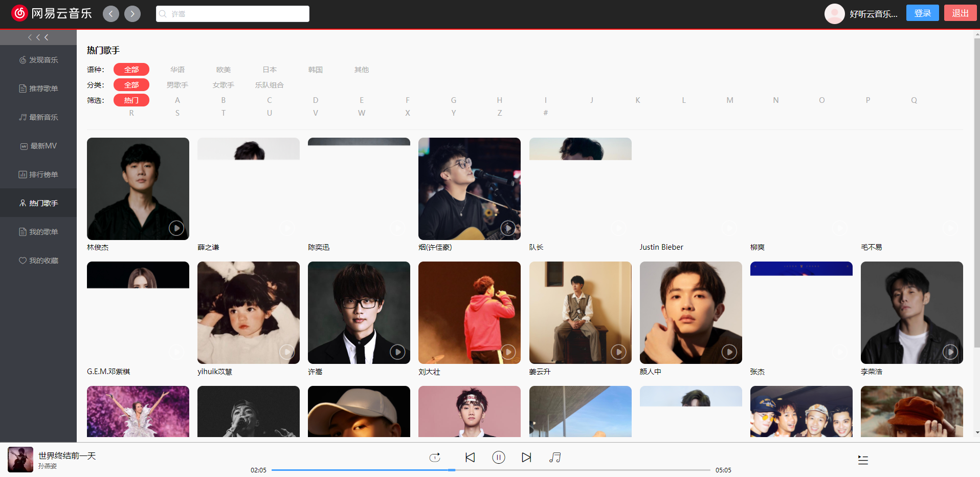Navigate back with the left arrow

click(111, 13)
